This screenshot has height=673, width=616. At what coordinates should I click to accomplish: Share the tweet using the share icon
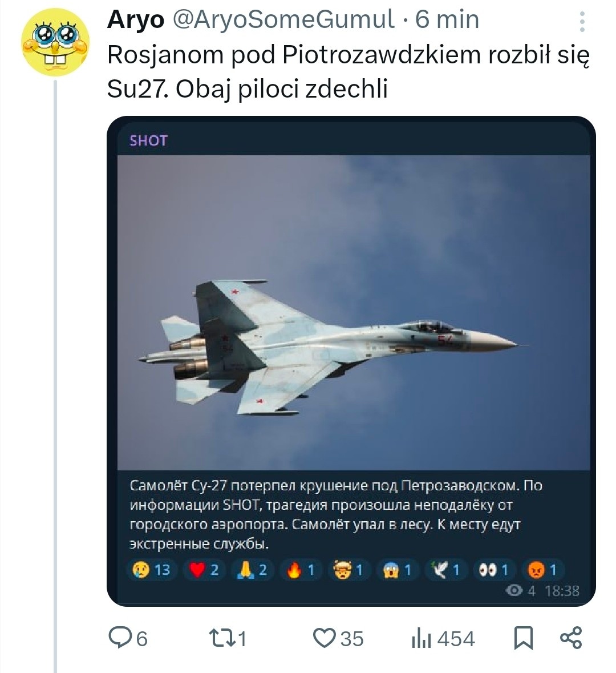pyautogui.click(x=571, y=638)
